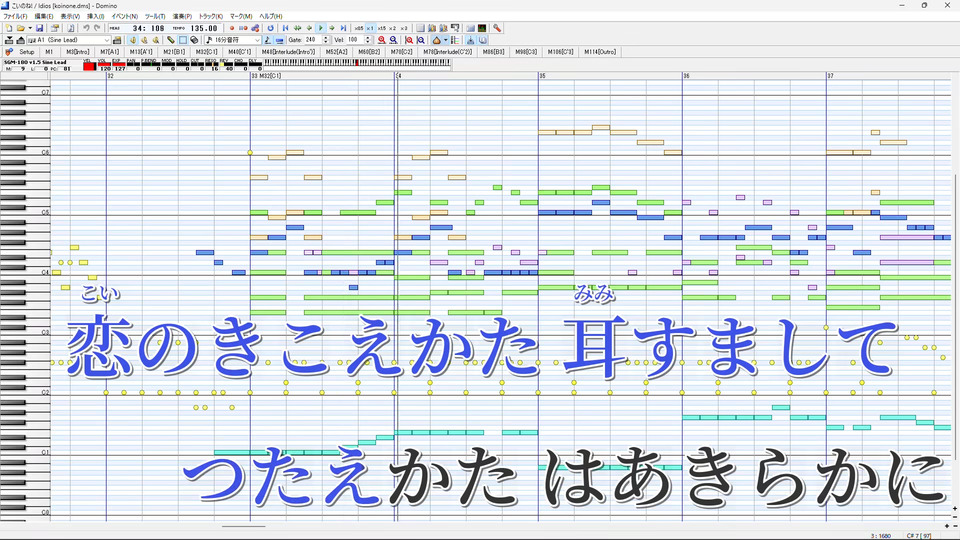Open the ヘルプ(H) menu
Viewport: 960px width, 540px height.
pos(271,17)
